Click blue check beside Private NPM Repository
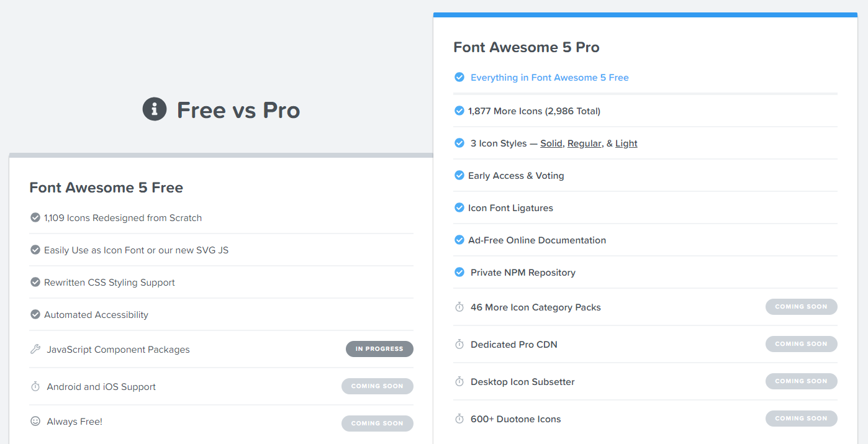Screen dimensions: 868x444 (459, 272)
